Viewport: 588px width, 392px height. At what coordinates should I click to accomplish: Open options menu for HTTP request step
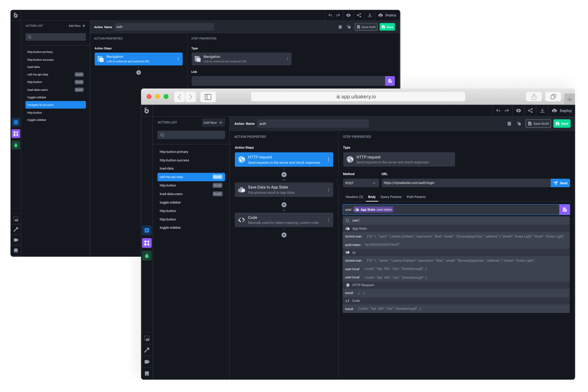click(328, 160)
